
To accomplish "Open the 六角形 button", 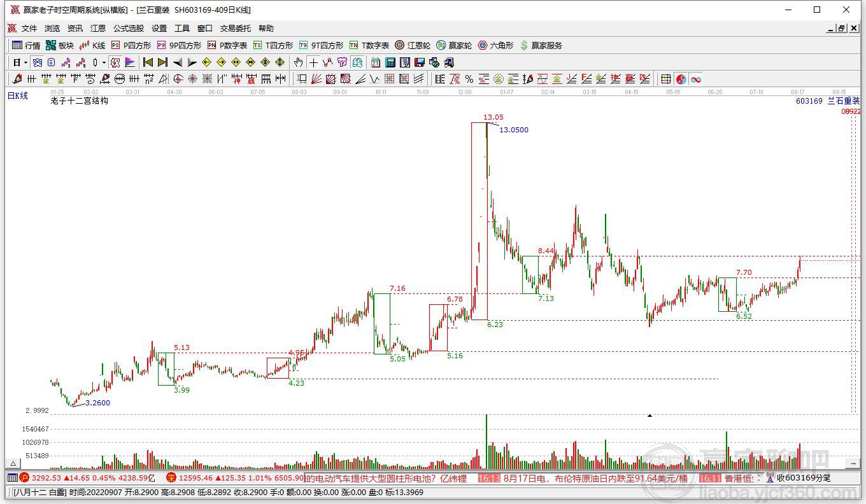I will click(x=495, y=45).
